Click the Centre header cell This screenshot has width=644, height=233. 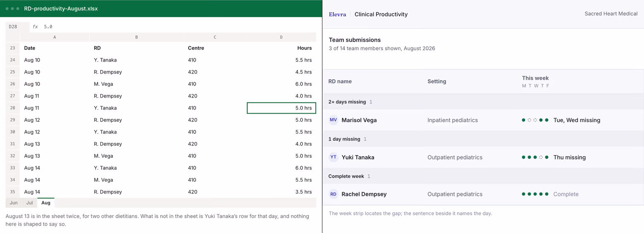215,48
